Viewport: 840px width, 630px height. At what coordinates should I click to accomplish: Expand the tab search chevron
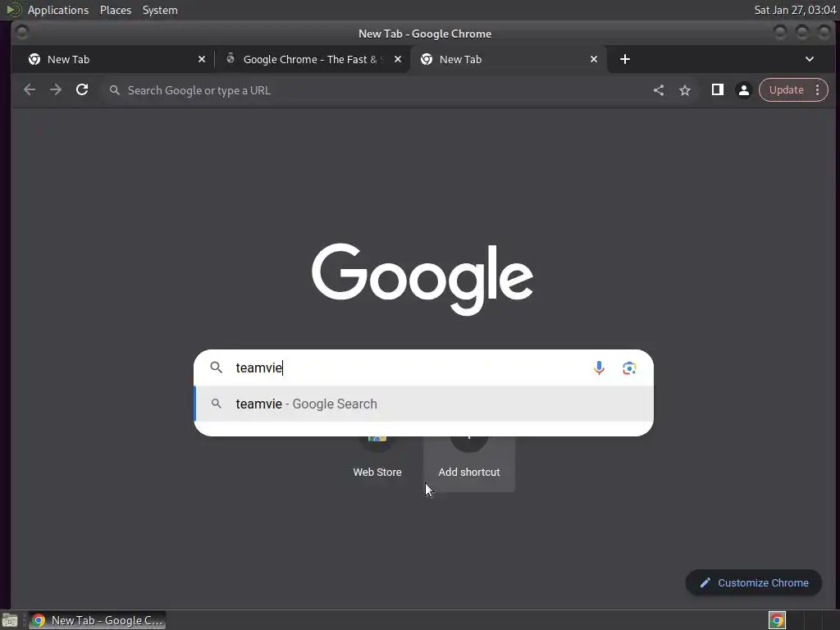810,59
